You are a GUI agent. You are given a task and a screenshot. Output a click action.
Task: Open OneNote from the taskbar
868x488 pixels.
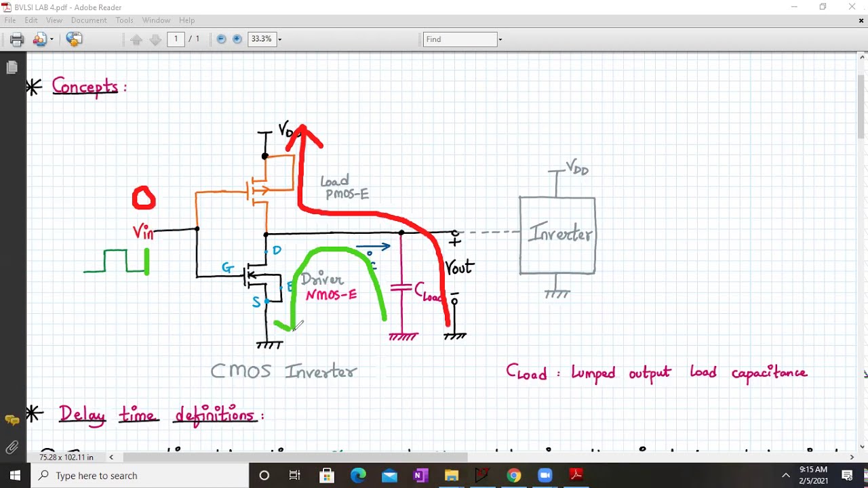click(x=420, y=475)
